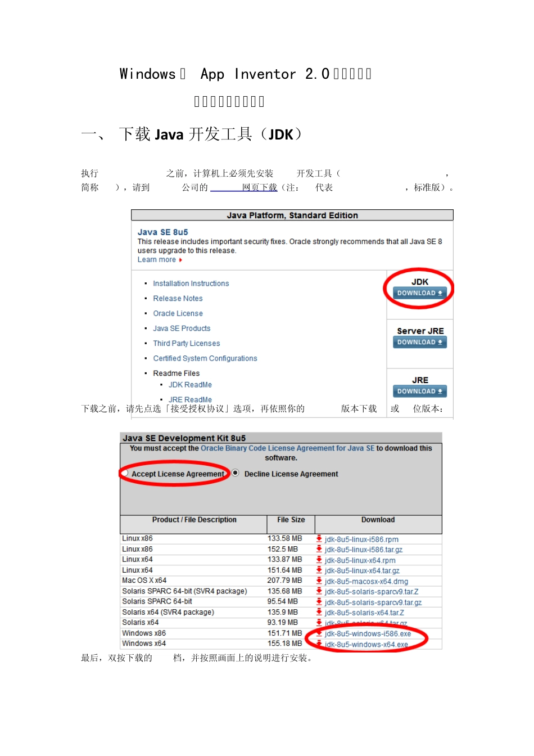This screenshot has height=756, width=534.
Task: Click the JDK Download button
Action: [420, 293]
